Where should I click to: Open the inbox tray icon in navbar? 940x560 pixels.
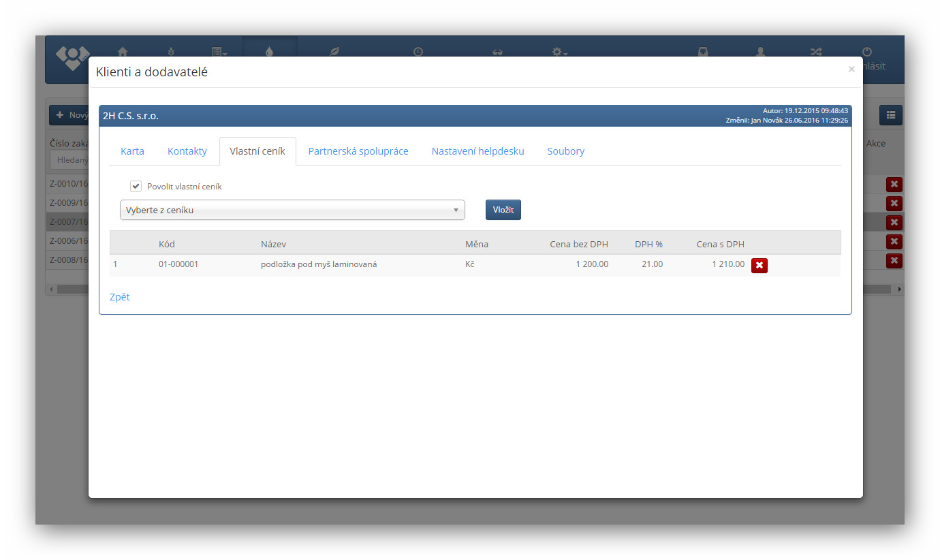click(703, 51)
